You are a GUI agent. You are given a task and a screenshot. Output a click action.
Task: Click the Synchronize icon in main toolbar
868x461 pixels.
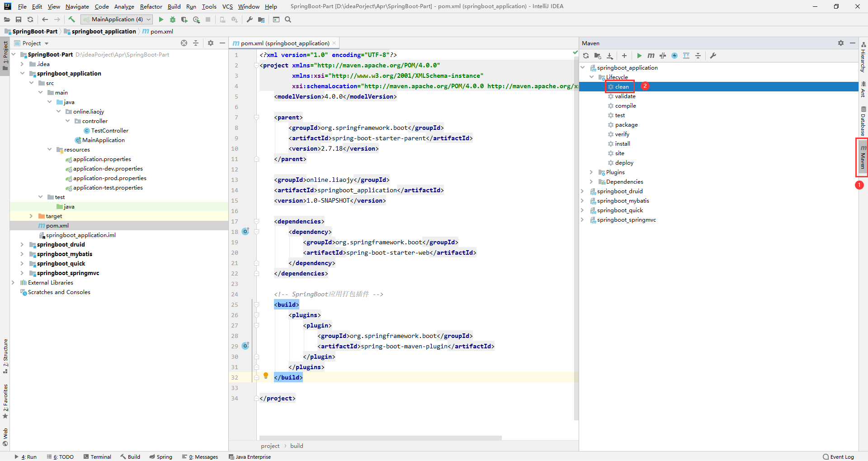(x=30, y=19)
